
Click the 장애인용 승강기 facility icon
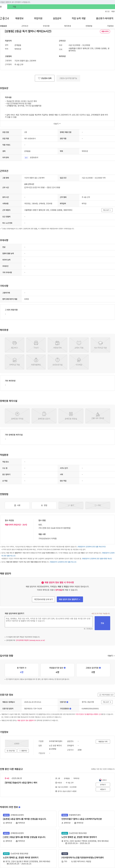click(x=44, y=416)
